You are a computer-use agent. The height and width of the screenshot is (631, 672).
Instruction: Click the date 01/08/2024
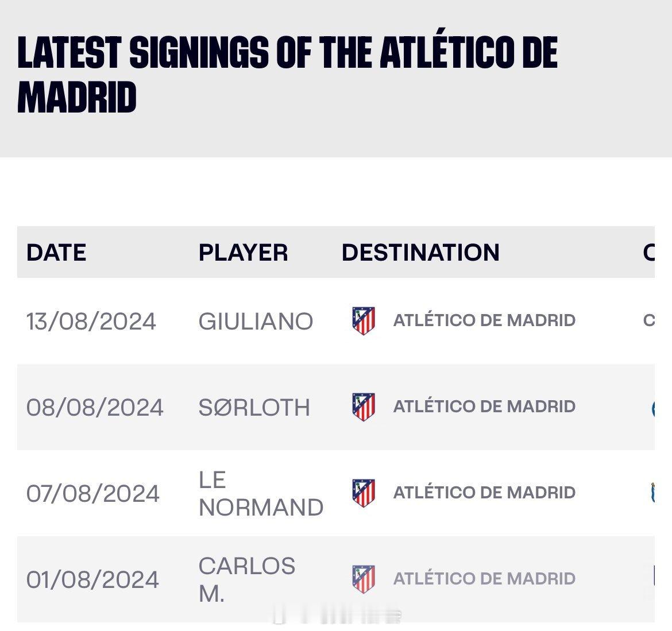tap(92, 579)
